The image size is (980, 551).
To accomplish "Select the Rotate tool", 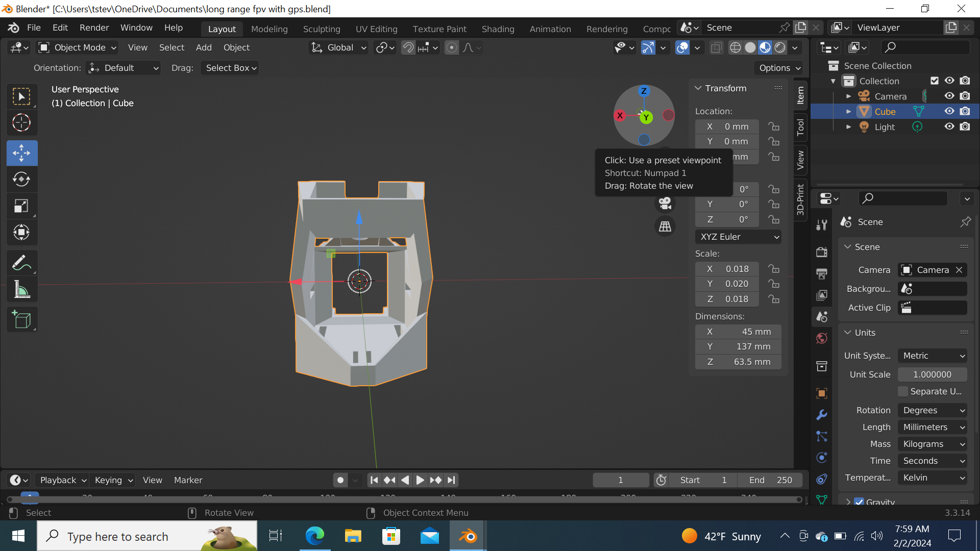I will pos(22,179).
